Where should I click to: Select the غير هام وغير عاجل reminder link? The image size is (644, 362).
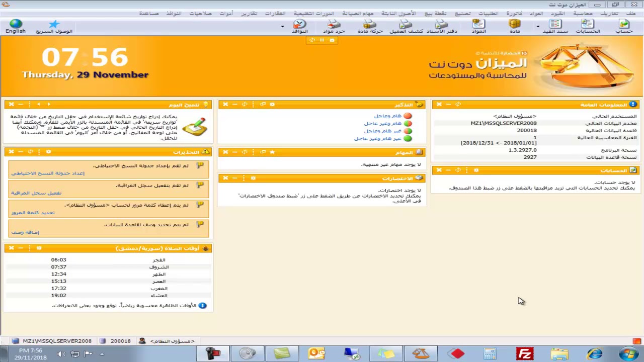[x=377, y=138]
